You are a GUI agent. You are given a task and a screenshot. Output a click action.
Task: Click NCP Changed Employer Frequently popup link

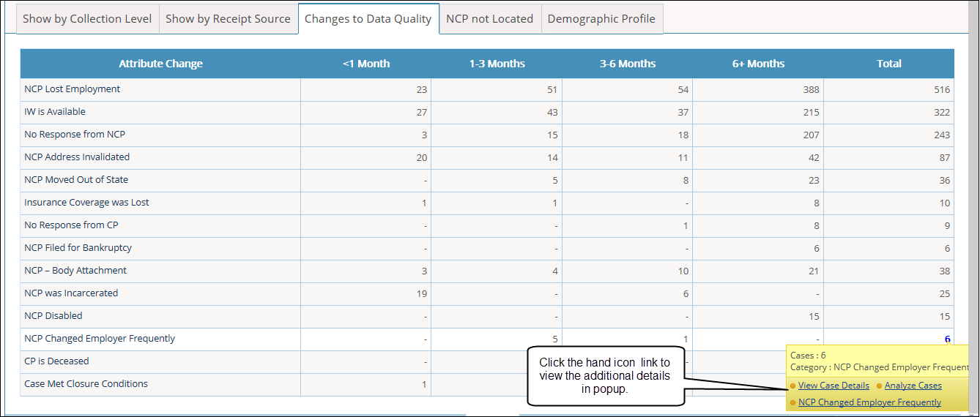click(x=869, y=402)
